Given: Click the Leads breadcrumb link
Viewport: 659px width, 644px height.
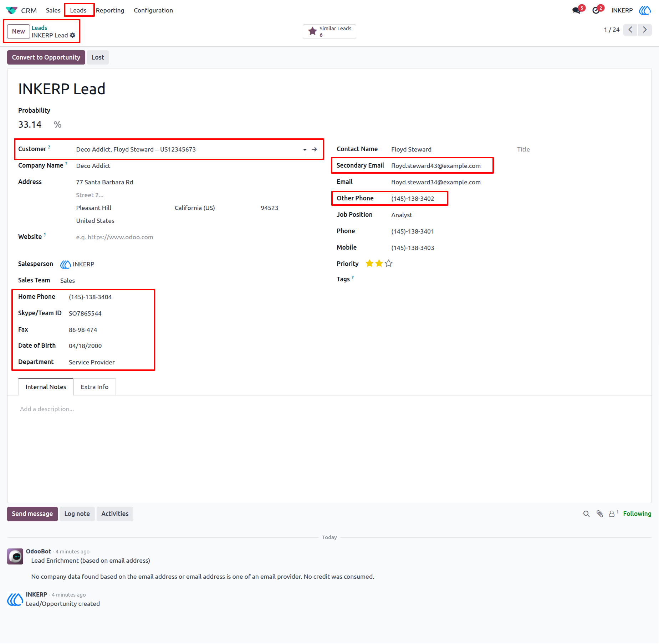Looking at the screenshot, I should (39, 28).
